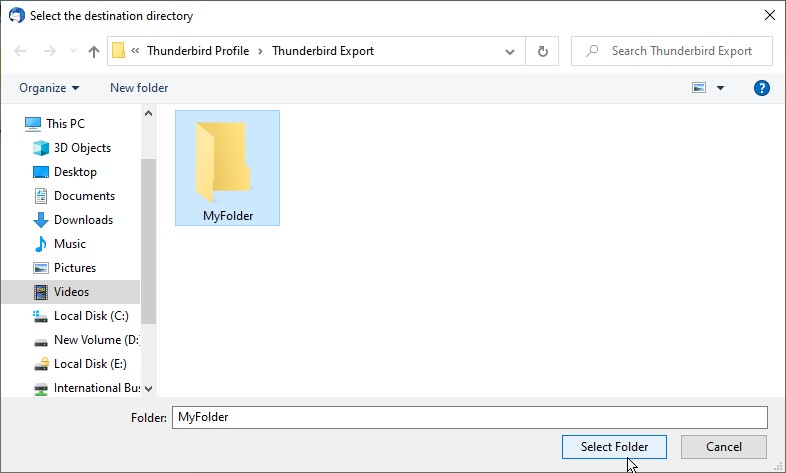The width and height of the screenshot is (786, 473).
Task: Click New folder in the toolbar
Action: coord(139,88)
